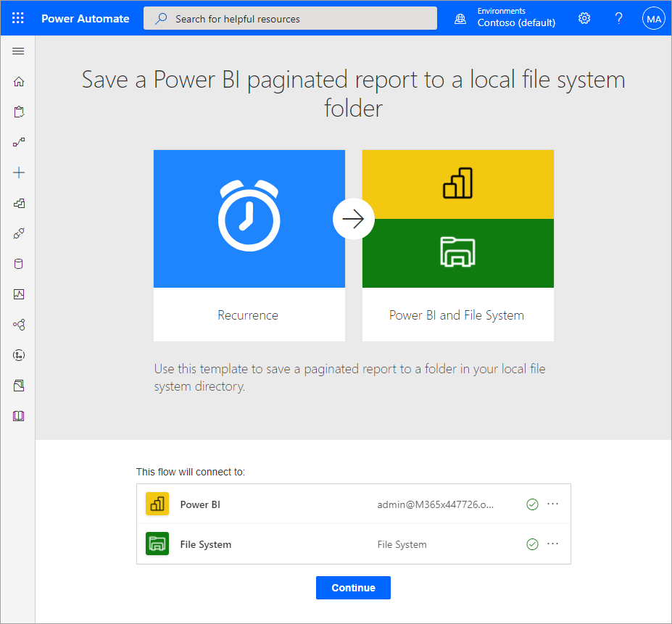
Task: Open the Settings gear menu
Action: (584, 18)
